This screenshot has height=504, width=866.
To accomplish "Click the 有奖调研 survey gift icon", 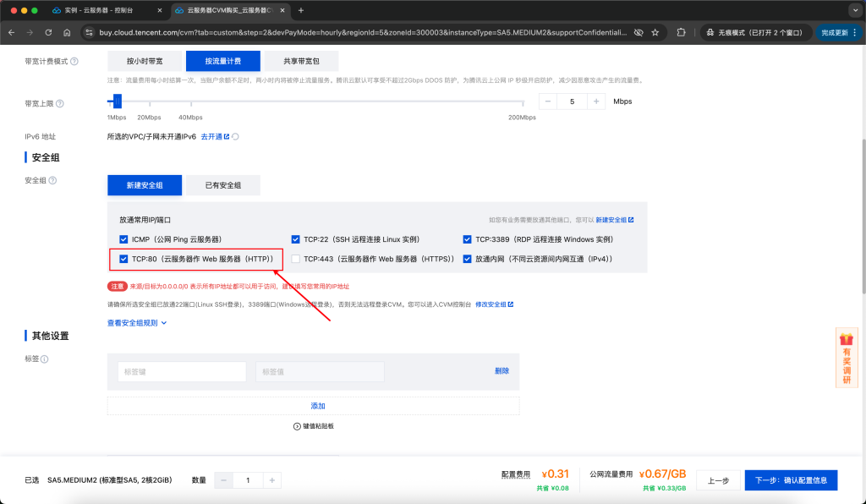I will pos(847,358).
